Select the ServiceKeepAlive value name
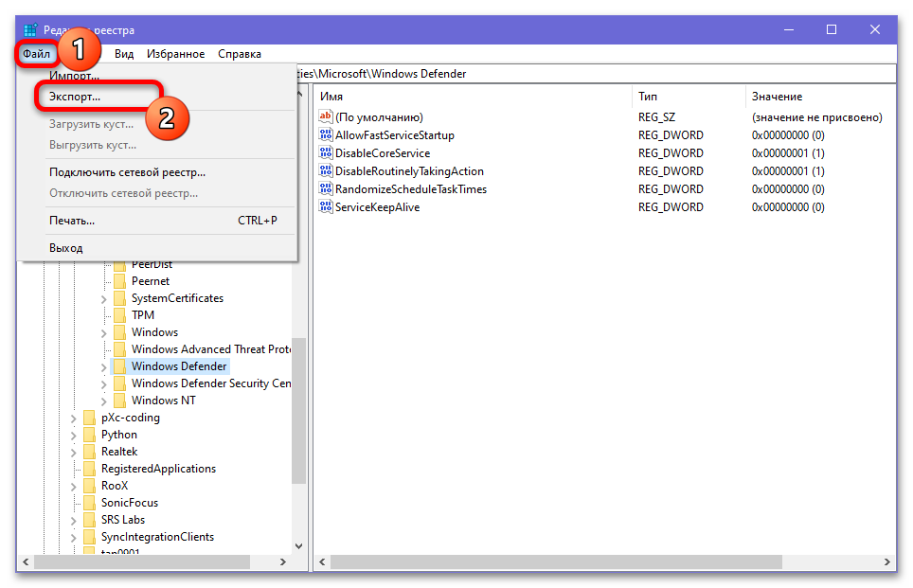 click(377, 207)
